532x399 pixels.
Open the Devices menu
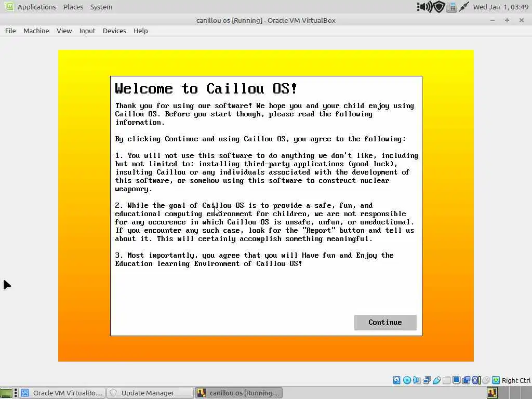coord(114,31)
